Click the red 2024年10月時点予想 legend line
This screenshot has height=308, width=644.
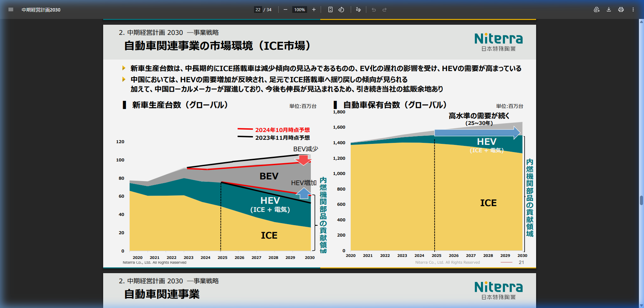click(245, 129)
